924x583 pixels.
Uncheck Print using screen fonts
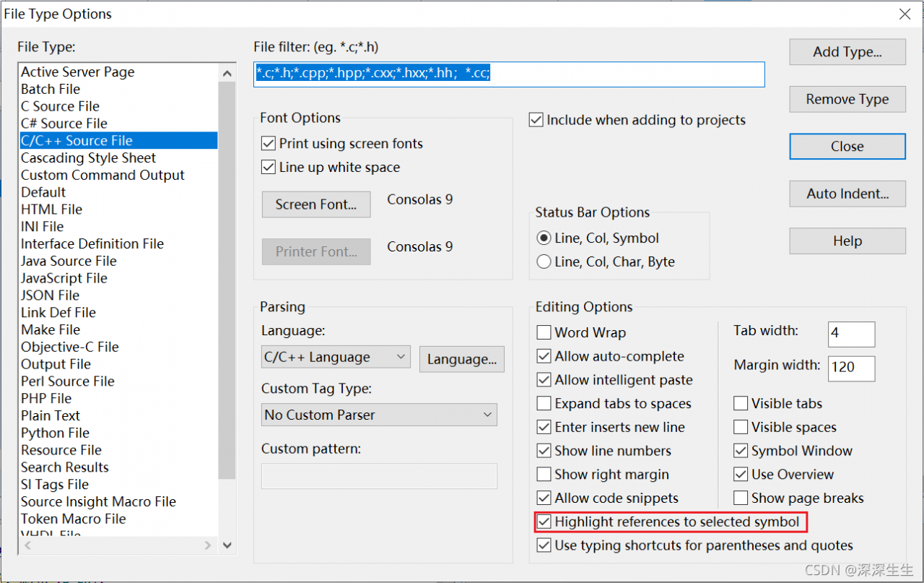269,144
